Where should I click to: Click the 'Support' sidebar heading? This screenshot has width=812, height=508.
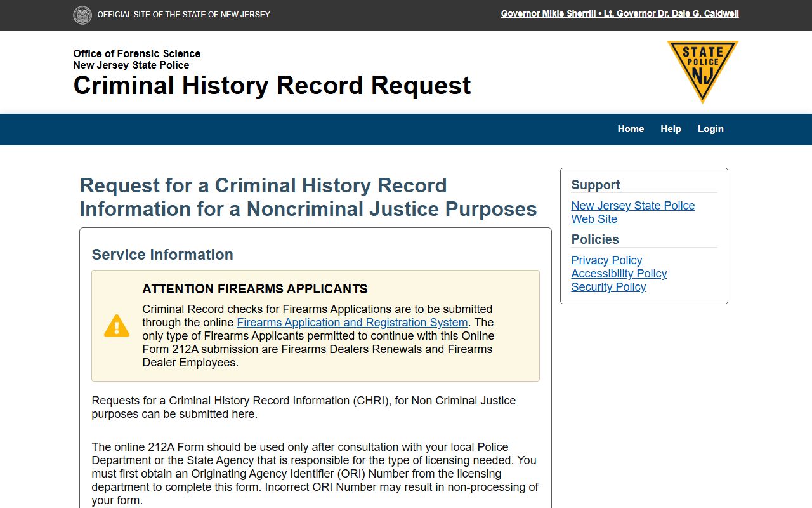(595, 185)
